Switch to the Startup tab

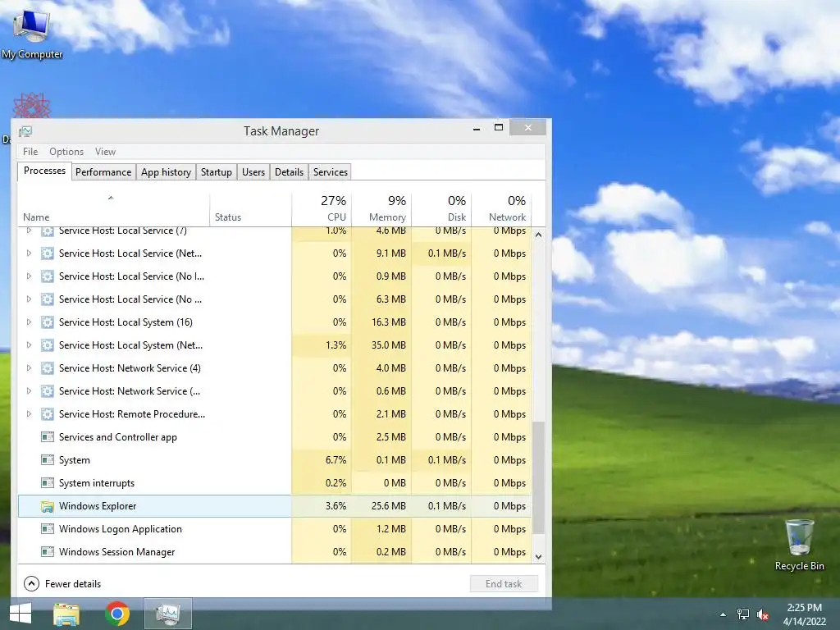pyautogui.click(x=217, y=172)
